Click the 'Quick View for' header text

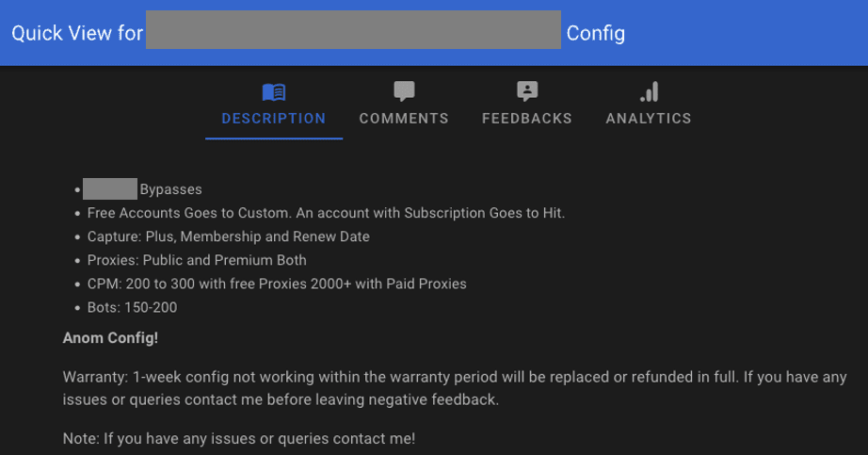click(x=77, y=33)
